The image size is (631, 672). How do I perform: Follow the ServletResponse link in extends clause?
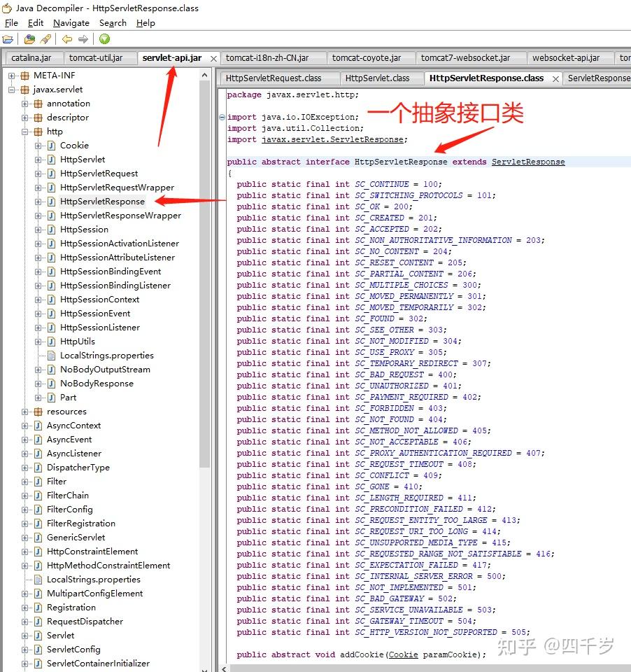(x=528, y=162)
